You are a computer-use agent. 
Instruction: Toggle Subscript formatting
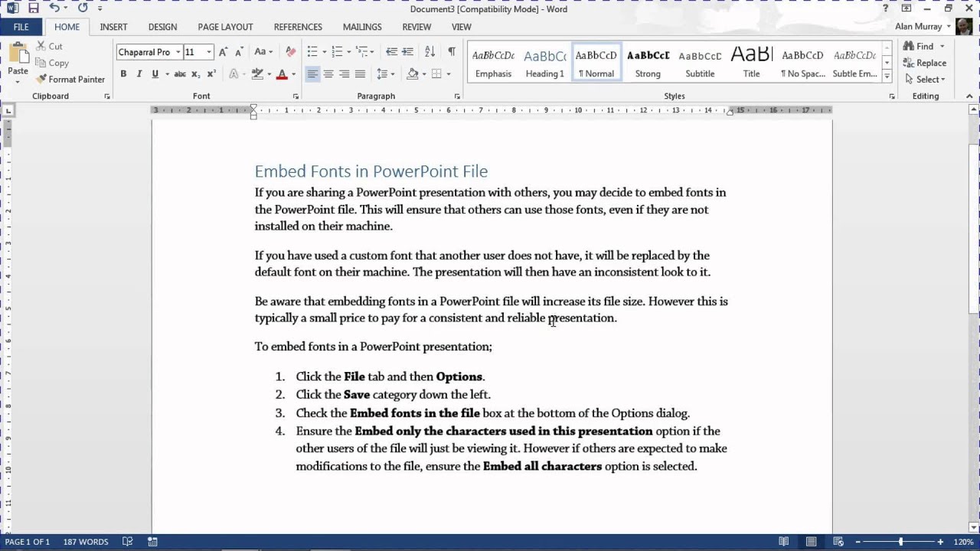[x=196, y=74]
